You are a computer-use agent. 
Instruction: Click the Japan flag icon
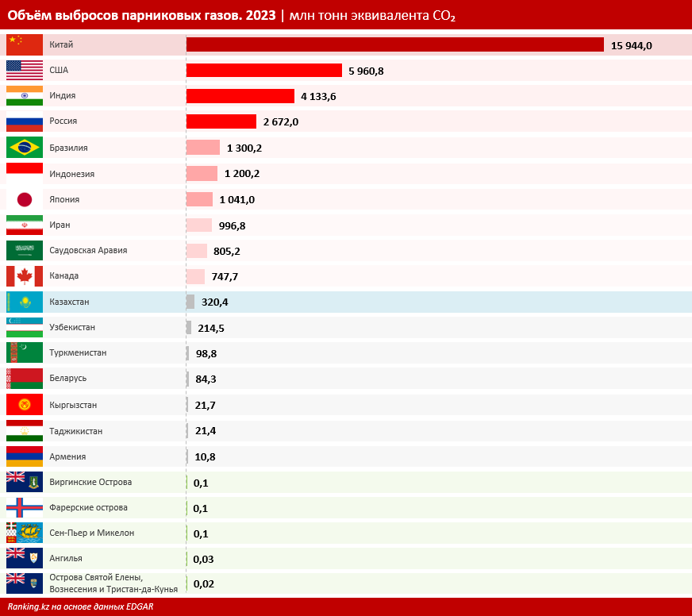(25, 199)
